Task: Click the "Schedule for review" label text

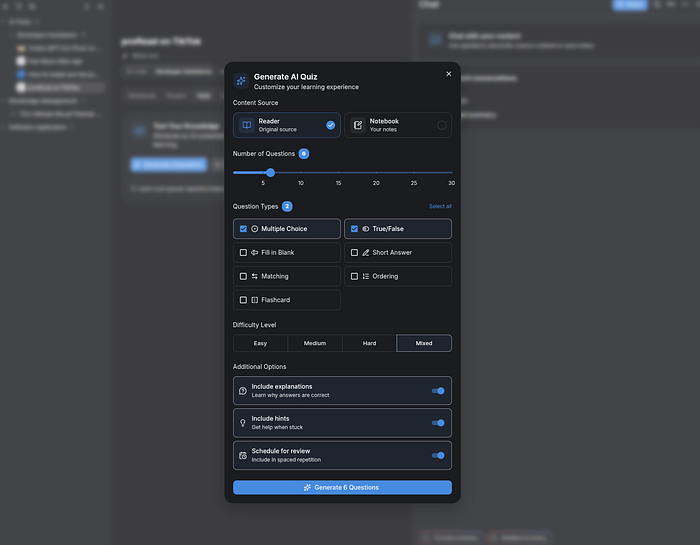Action: click(281, 451)
